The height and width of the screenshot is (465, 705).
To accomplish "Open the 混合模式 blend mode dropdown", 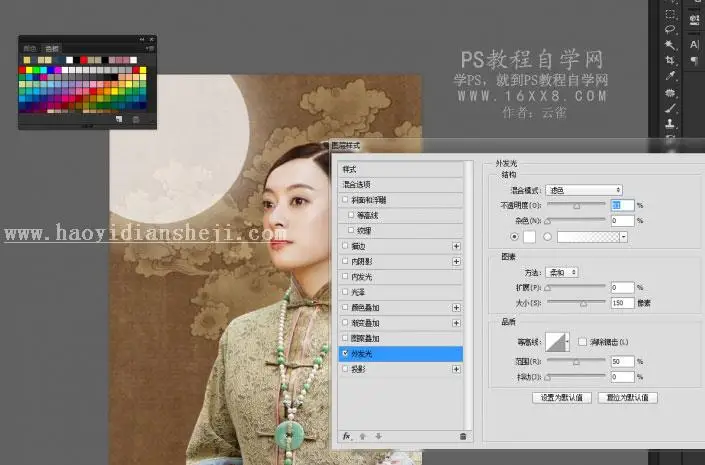I will point(584,190).
